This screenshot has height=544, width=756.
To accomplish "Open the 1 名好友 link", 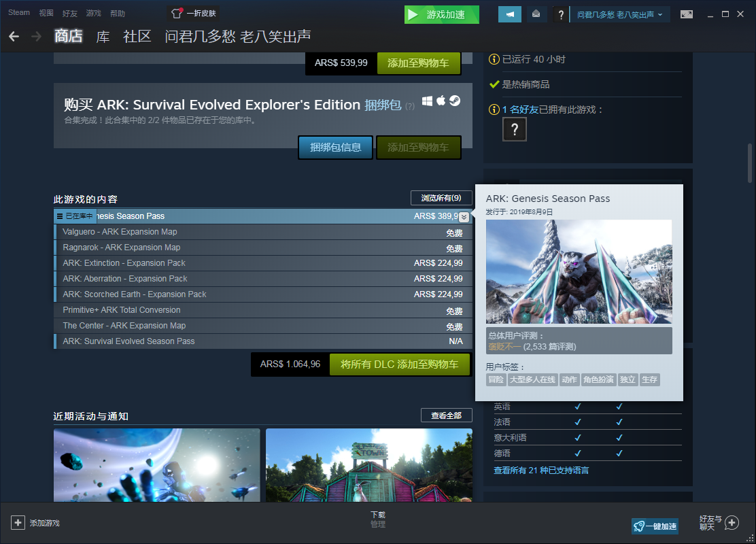I will (x=520, y=109).
